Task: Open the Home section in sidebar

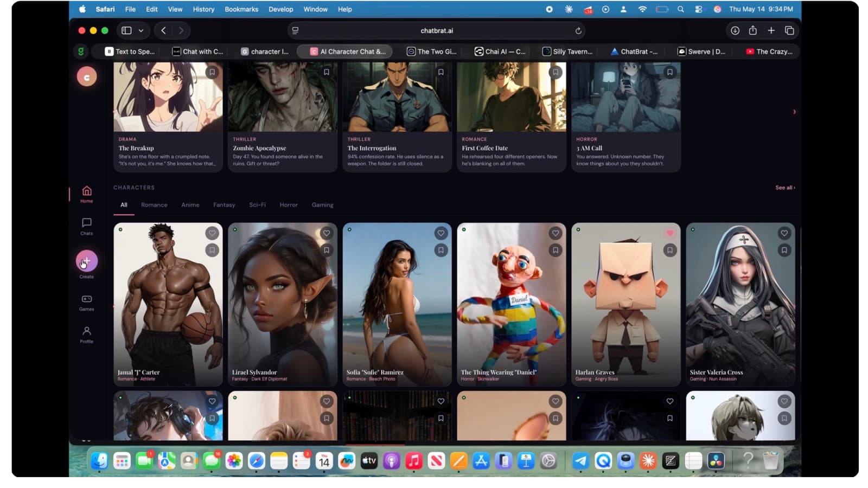Action: coord(86,194)
